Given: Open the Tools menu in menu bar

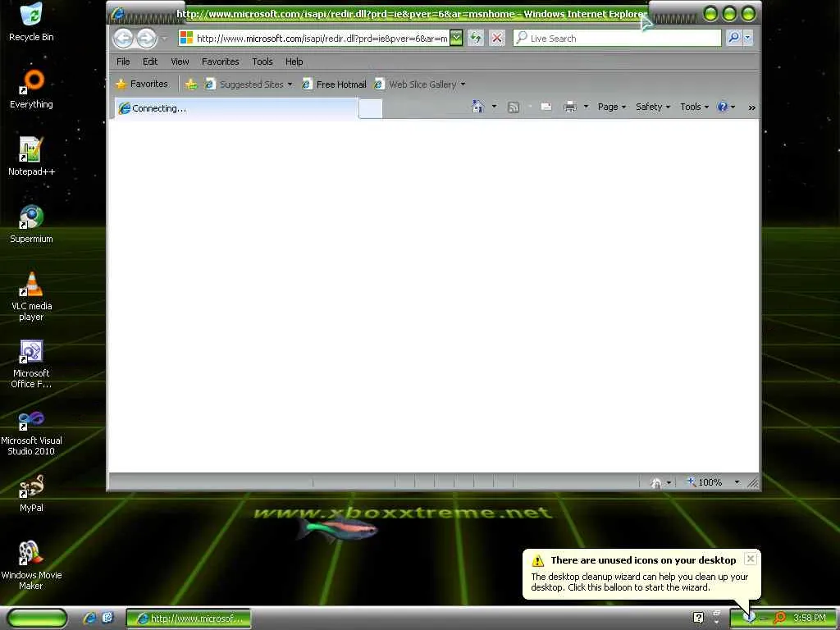Looking at the screenshot, I should click(x=262, y=62).
